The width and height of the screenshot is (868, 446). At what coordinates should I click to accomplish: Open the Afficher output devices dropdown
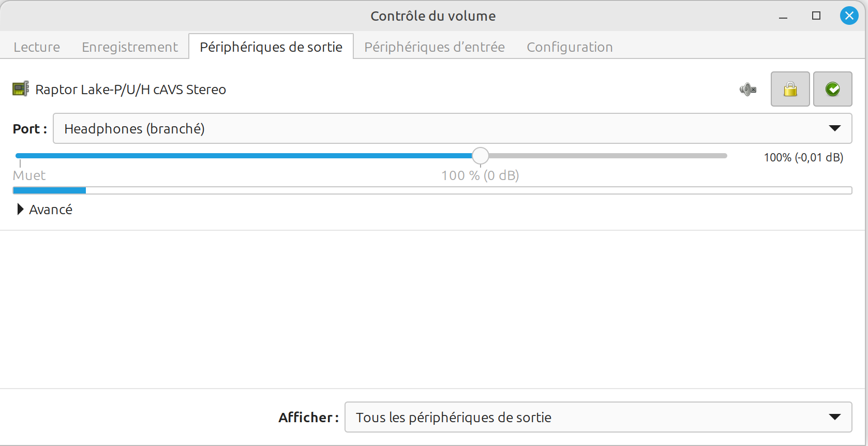[x=598, y=417]
